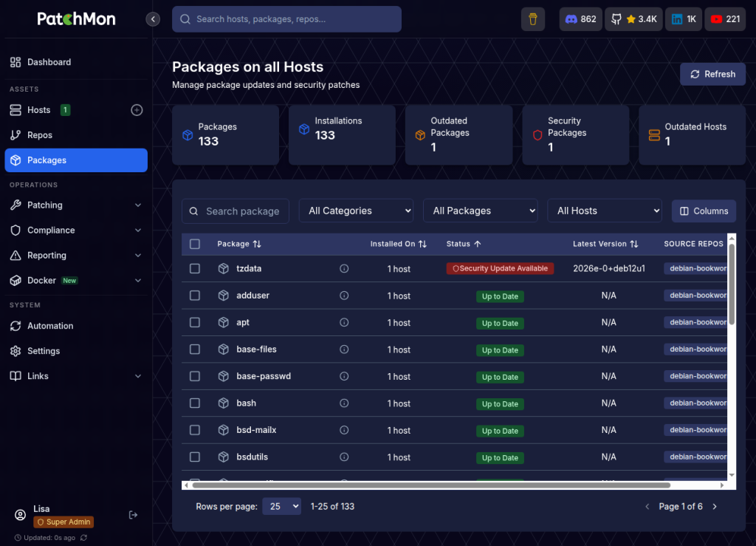Open the YouTube 221 link
756x546 pixels.
tap(725, 19)
